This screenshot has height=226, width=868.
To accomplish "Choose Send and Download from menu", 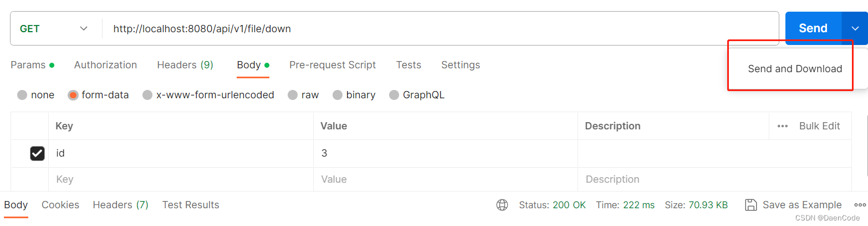I will coord(795,69).
